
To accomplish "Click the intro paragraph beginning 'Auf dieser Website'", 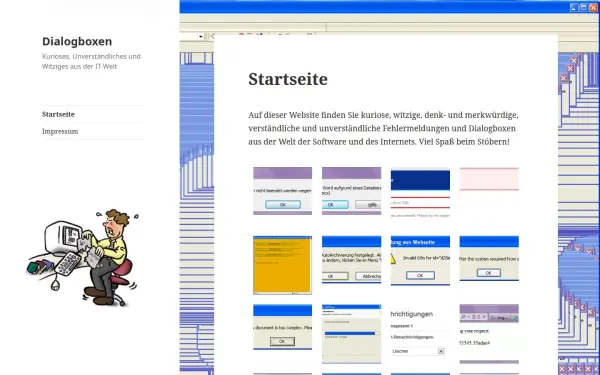I will click(x=383, y=128).
